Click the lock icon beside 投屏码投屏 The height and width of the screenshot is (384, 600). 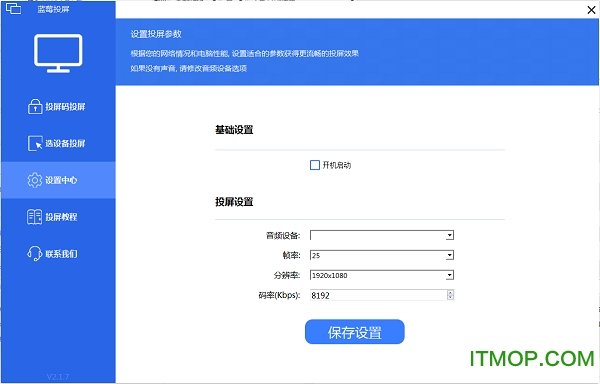35,106
